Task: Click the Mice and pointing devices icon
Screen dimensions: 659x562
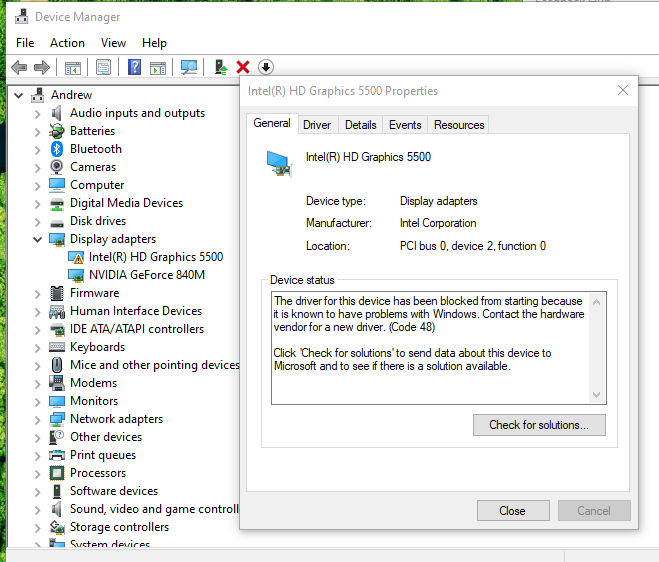Action: tap(57, 365)
